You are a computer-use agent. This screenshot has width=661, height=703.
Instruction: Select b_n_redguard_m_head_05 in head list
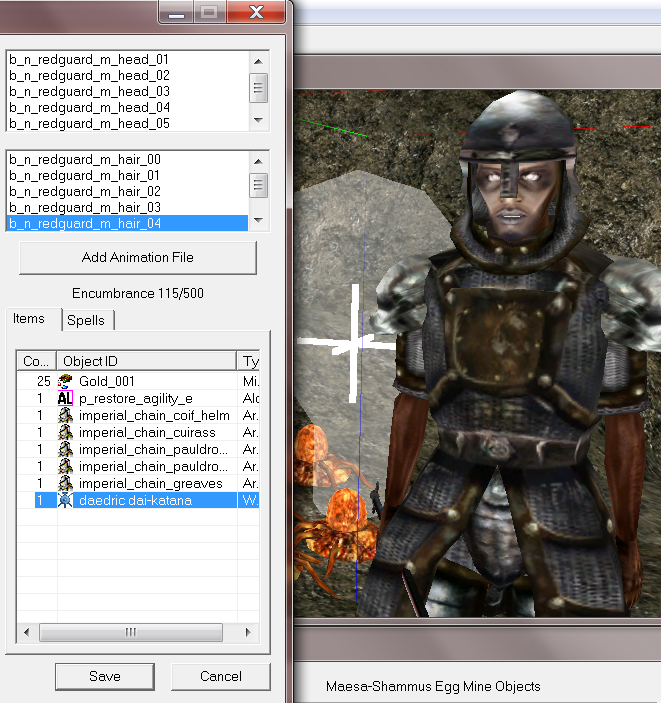coord(128,123)
